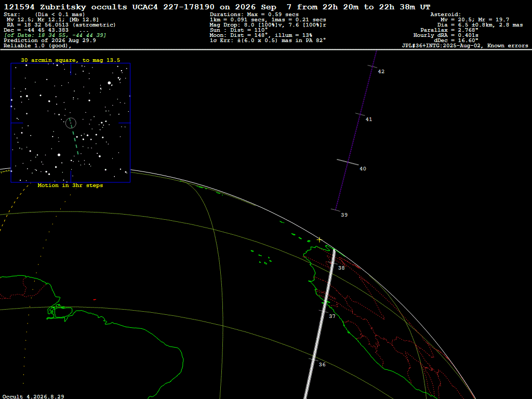This screenshot has width=532, height=399.
Task: Click the circled target star in the chart
Action: pyautogui.click(x=71, y=123)
